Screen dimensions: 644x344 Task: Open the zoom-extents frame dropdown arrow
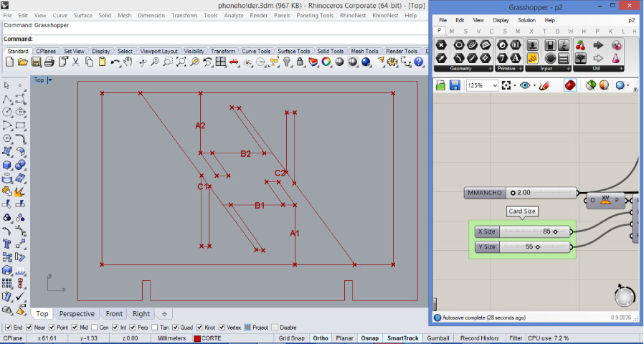point(515,86)
